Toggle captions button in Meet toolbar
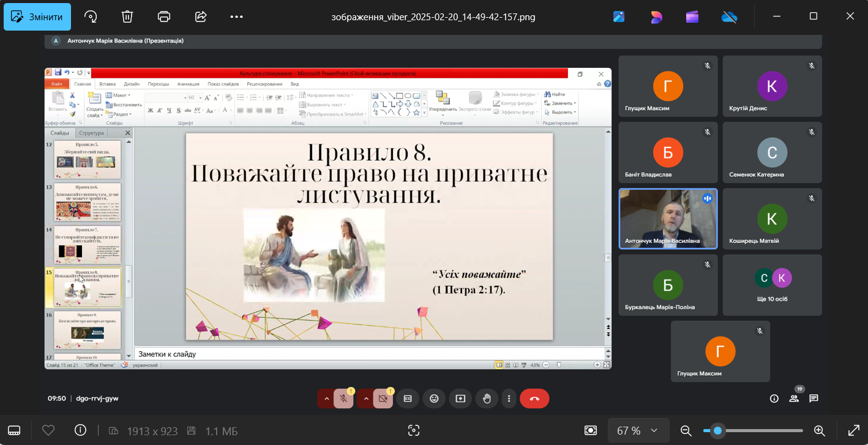The image size is (868, 445). tap(408, 398)
